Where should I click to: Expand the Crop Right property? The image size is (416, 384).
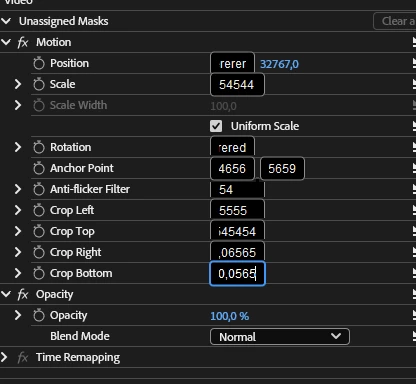(x=18, y=252)
